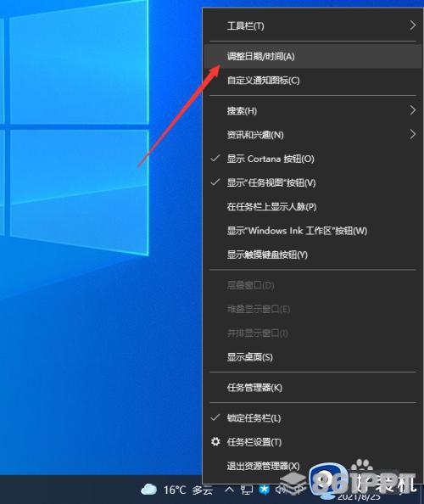Expand the 工具栏(T) submenu
Screen dimensions: 424x504
pos(313,25)
